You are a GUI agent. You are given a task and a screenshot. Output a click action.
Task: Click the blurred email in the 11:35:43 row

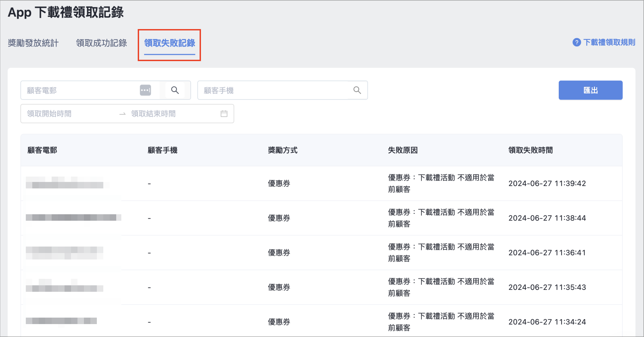click(x=65, y=286)
